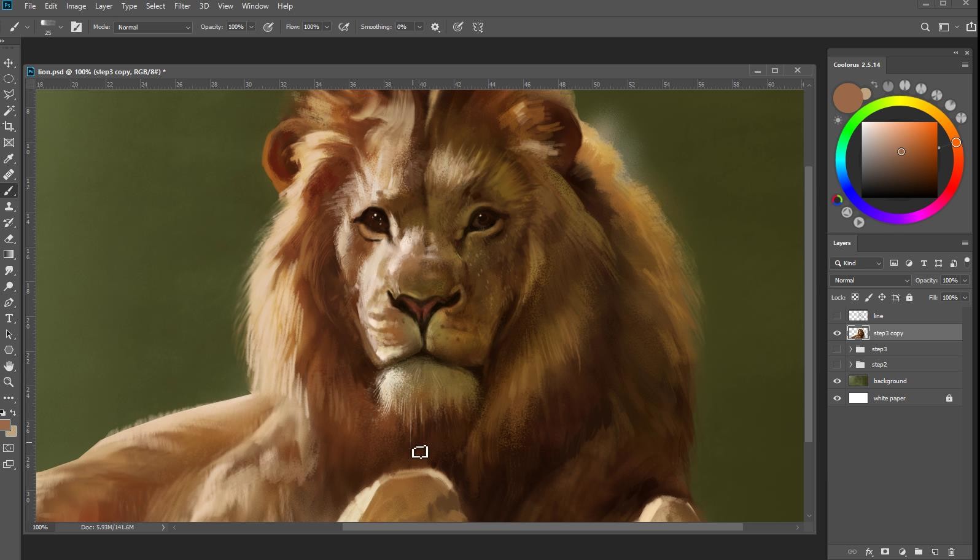Swap foreground and background colors in toolbox
The image size is (980, 560).
tap(14, 413)
